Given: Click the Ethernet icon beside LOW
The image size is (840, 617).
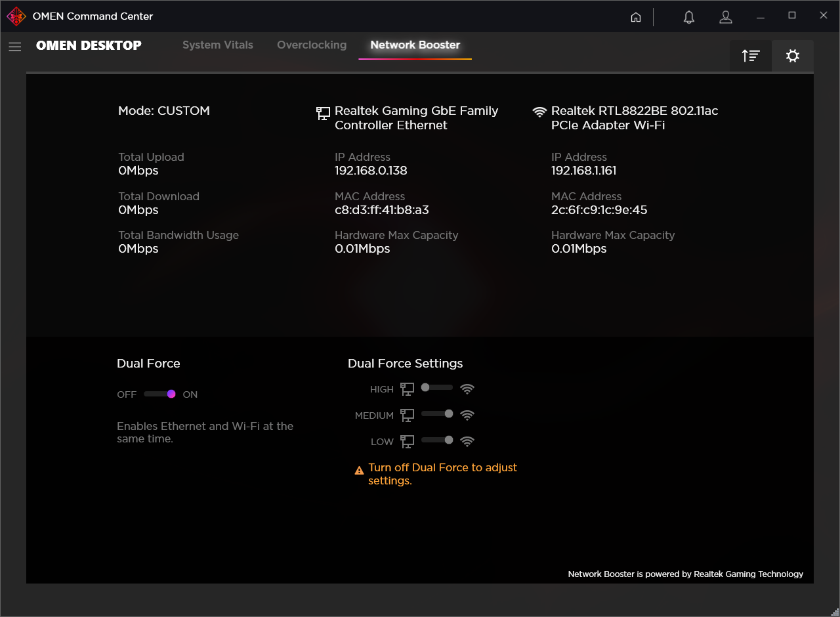Looking at the screenshot, I should point(408,442).
